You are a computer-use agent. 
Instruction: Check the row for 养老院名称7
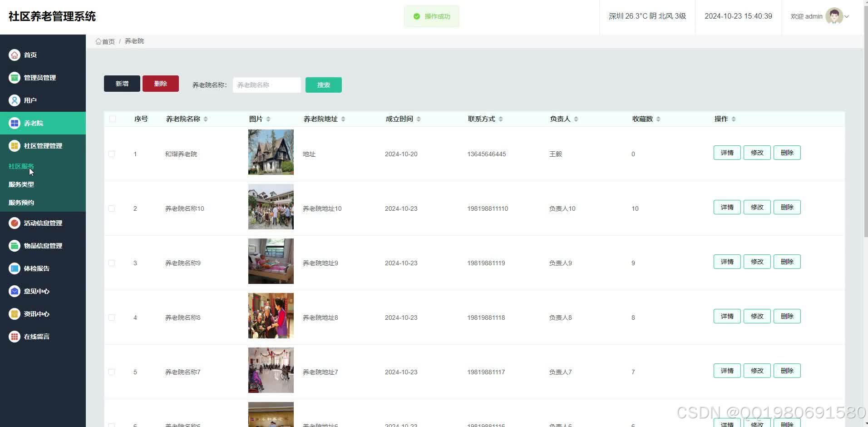point(112,372)
